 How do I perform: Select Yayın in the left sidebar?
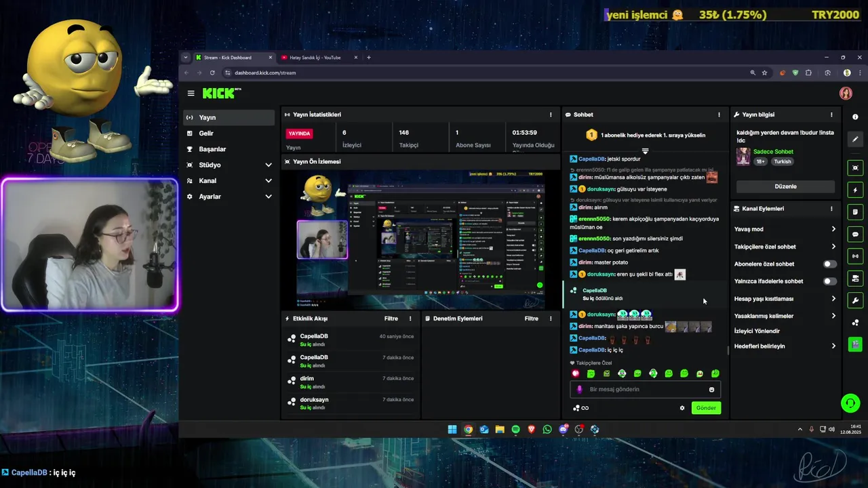(229, 118)
